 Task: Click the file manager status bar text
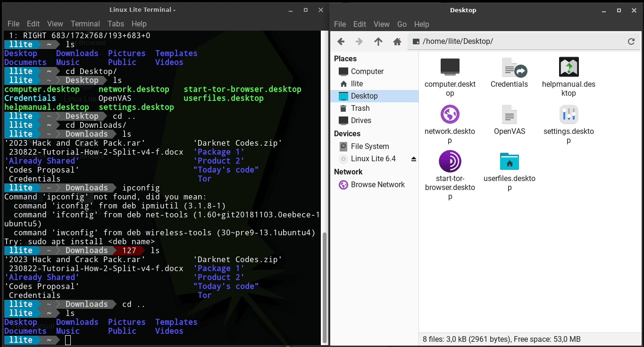(x=502, y=339)
